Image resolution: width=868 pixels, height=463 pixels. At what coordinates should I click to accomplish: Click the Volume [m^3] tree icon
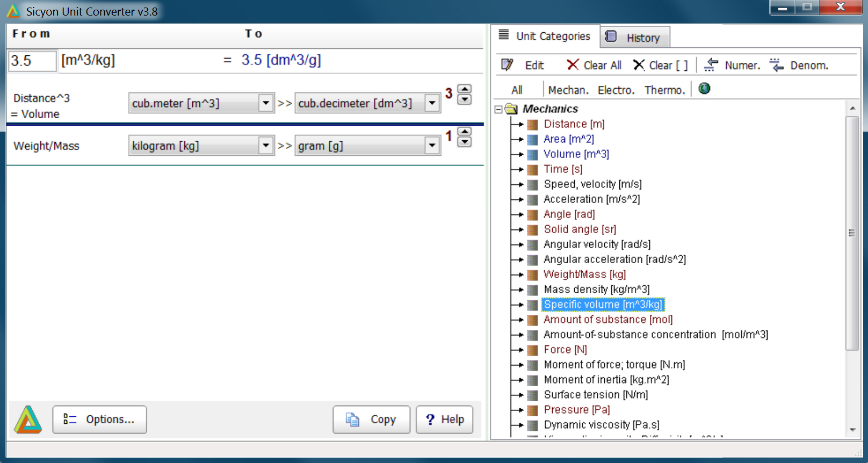532,155
